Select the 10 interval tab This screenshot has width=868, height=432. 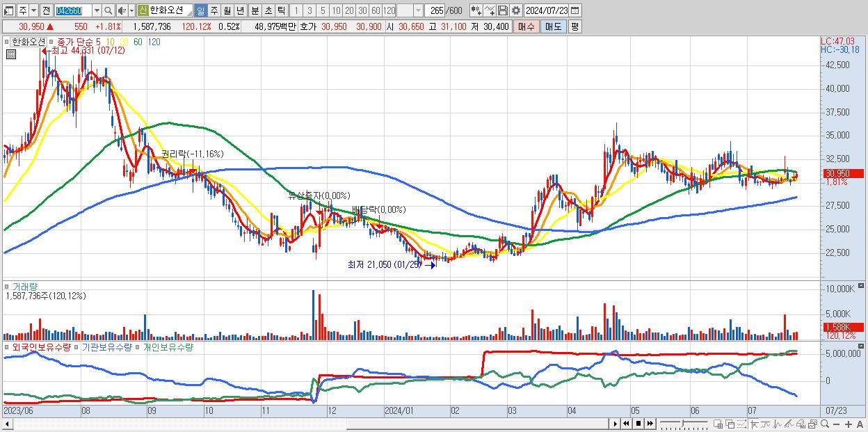pos(336,10)
